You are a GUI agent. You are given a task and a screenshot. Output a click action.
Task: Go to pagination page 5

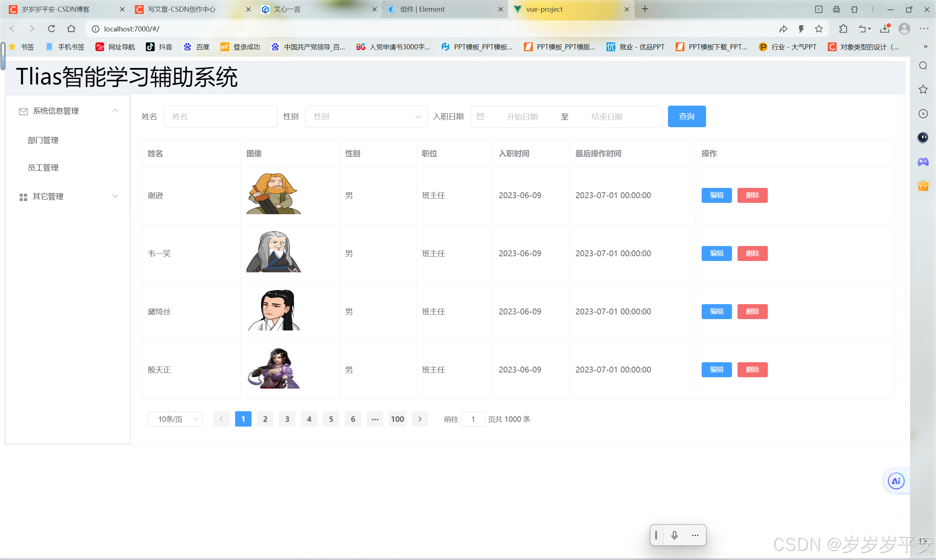click(x=331, y=419)
